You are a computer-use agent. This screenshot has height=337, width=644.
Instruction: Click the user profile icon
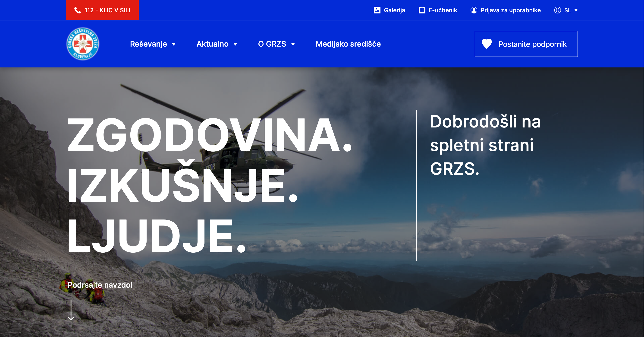click(x=474, y=10)
